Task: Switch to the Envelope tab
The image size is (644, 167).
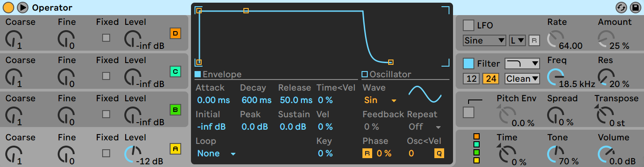Action: 218,74
